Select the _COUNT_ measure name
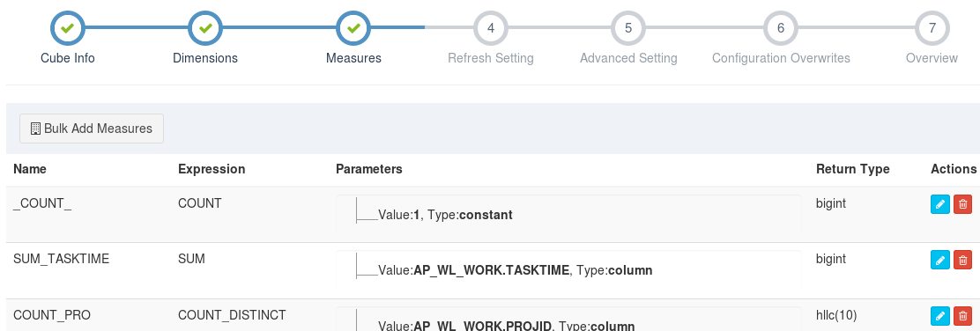 click(x=42, y=203)
